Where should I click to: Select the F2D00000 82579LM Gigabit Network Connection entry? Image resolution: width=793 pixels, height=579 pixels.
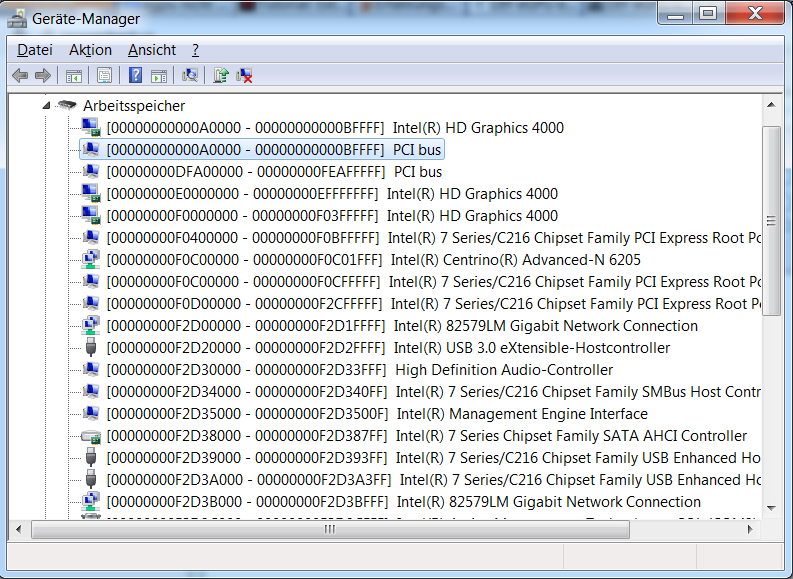click(x=402, y=326)
